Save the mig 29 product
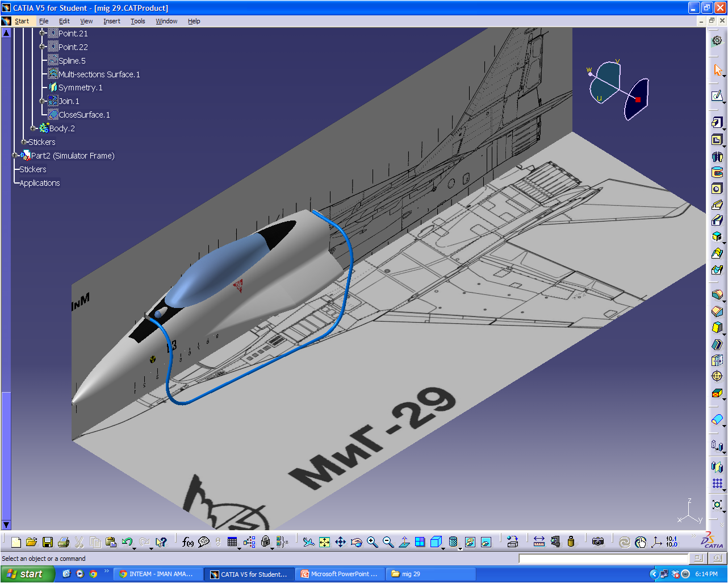728x583 pixels. coord(48,542)
